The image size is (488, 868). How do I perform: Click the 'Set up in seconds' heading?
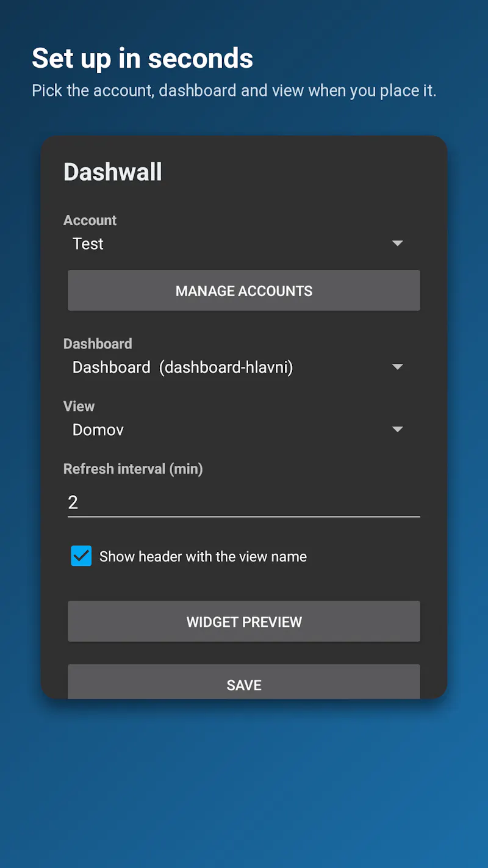[142, 59]
